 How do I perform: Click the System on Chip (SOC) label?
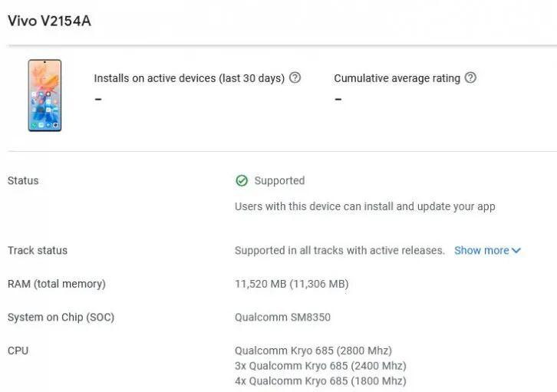coord(61,318)
